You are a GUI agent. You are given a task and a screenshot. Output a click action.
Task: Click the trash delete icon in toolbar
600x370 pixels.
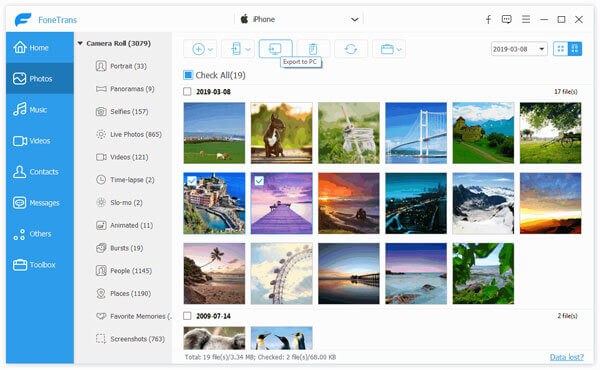coord(313,49)
